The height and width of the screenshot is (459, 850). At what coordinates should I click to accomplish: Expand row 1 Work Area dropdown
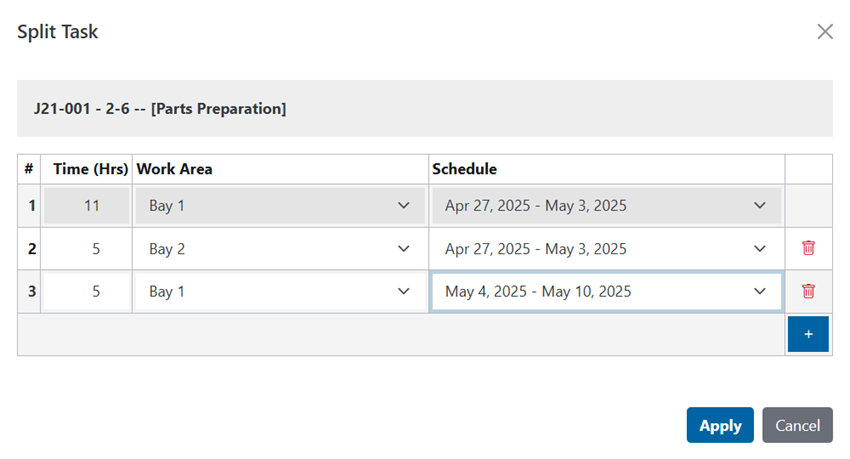(280, 205)
